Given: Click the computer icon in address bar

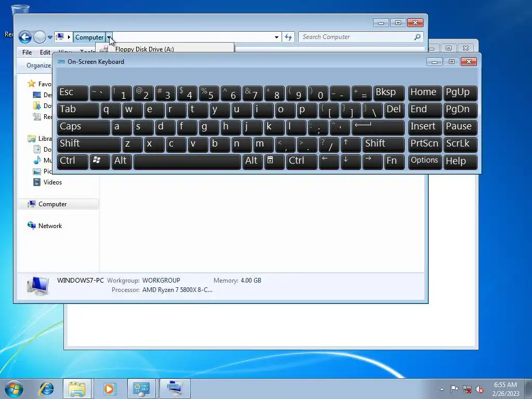Looking at the screenshot, I should (60, 37).
